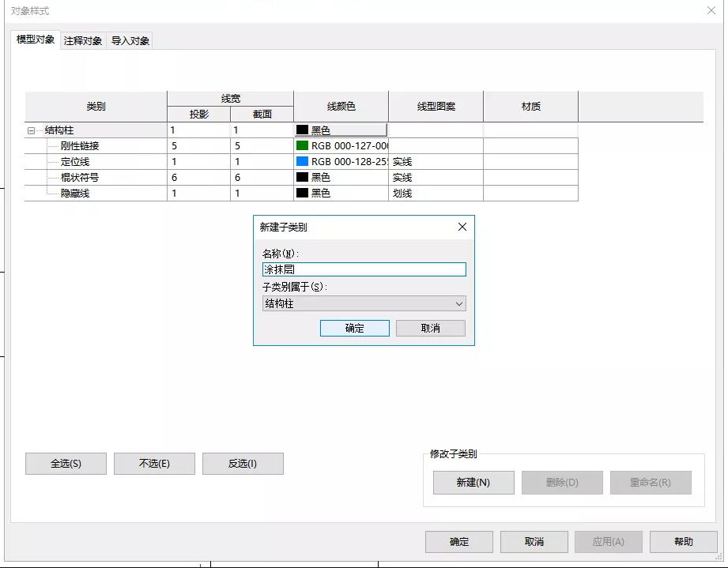Click the blue color swatch for 定位线
Screen dimensions: 728x568
(302, 162)
